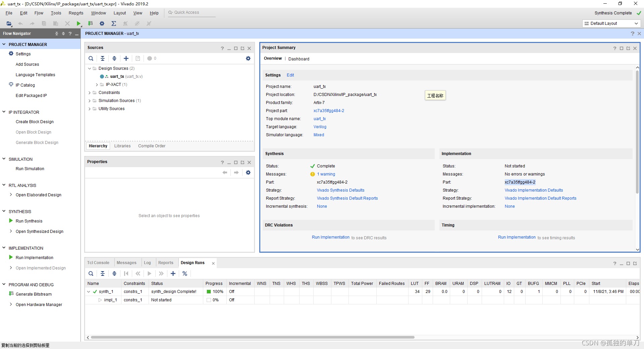Click Create Block Design
The width and height of the screenshot is (644, 349).
click(35, 121)
